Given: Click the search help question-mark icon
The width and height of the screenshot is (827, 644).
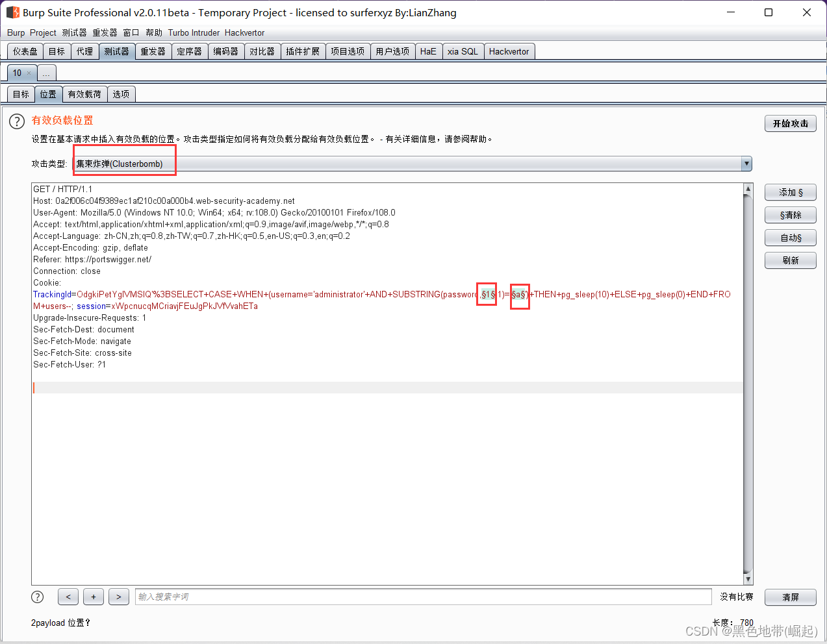Looking at the screenshot, I should click(x=38, y=597).
